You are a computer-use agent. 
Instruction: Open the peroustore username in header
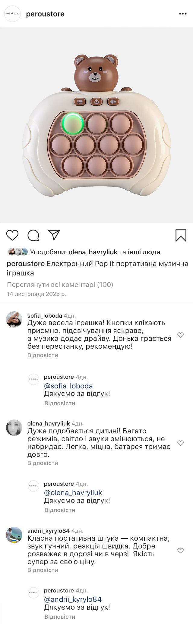point(45,14)
